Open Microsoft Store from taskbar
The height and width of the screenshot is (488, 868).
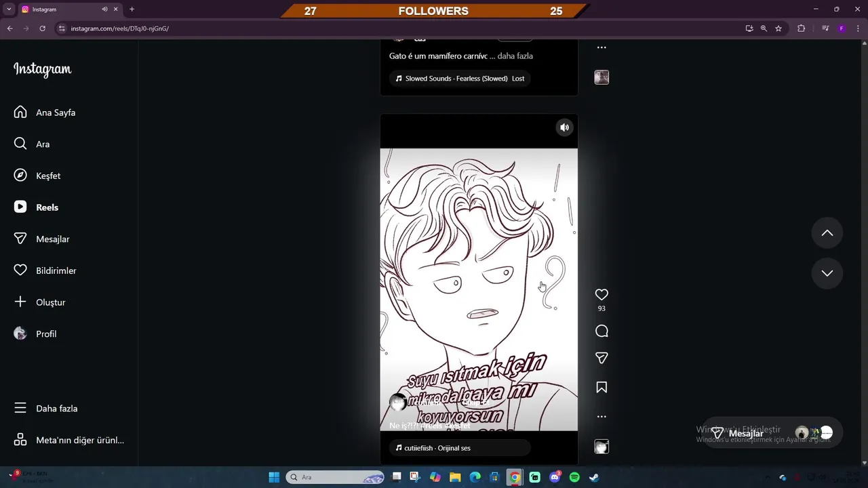[494, 477]
